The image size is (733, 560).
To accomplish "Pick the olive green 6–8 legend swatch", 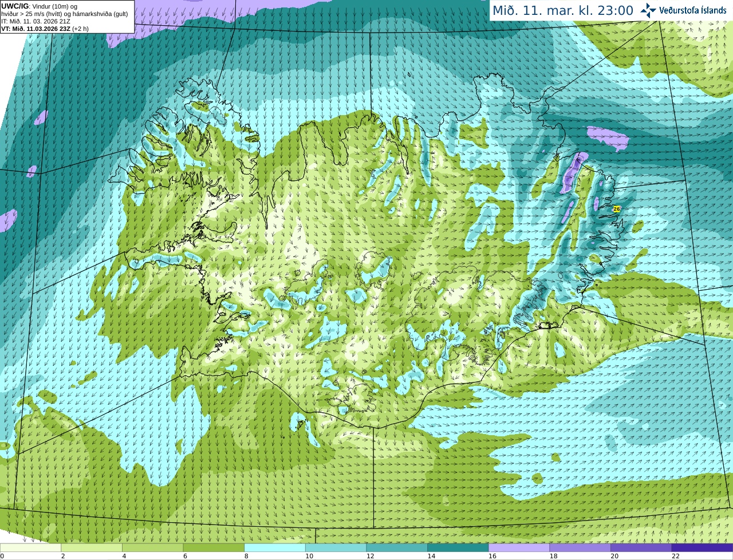I will (214, 547).
